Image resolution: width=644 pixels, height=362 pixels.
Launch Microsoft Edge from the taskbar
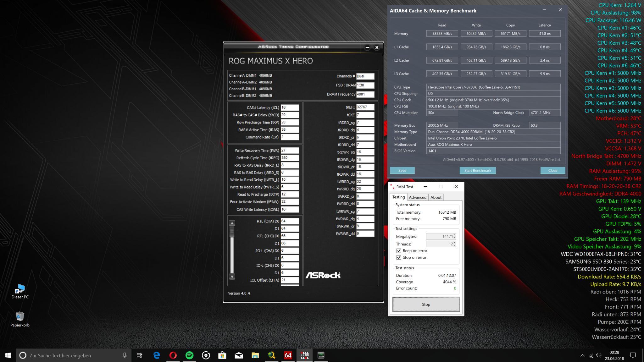tap(156, 355)
